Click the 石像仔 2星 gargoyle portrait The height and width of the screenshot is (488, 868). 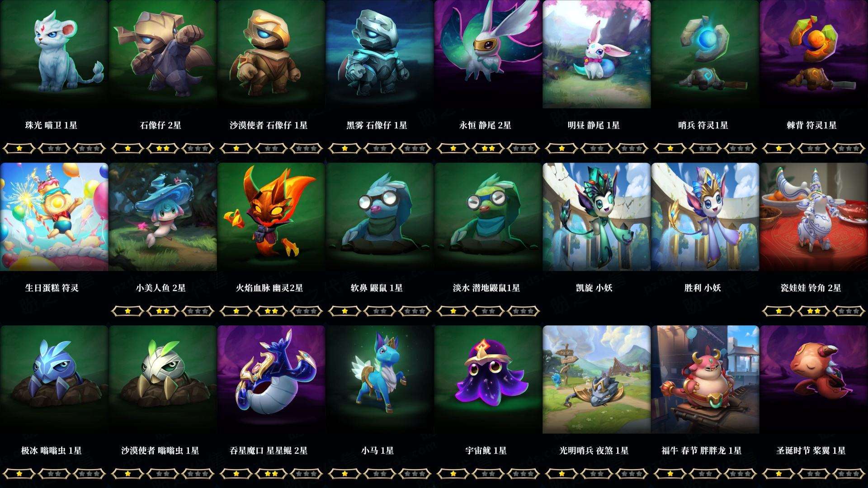[163, 54]
